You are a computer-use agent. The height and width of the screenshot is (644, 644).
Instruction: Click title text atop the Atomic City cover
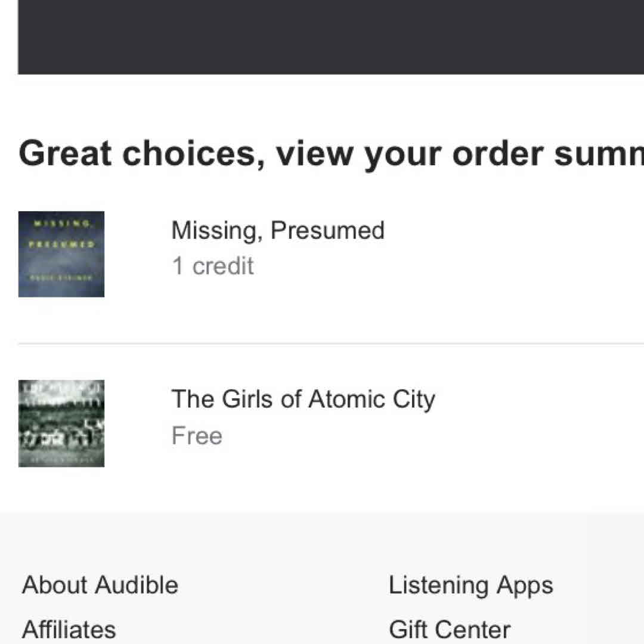point(61,389)
